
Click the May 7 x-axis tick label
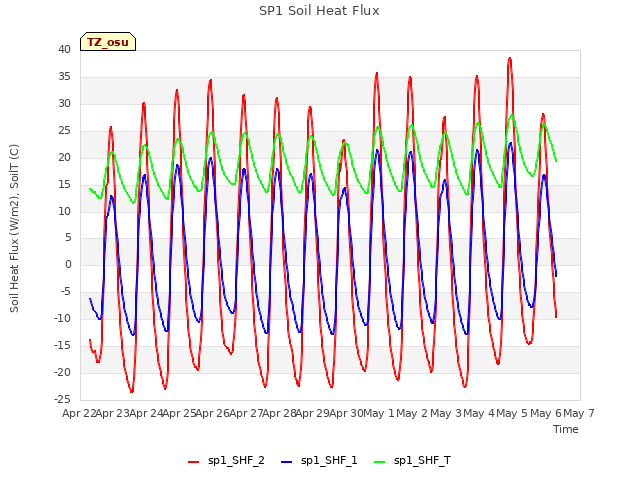tap(579, 413)
